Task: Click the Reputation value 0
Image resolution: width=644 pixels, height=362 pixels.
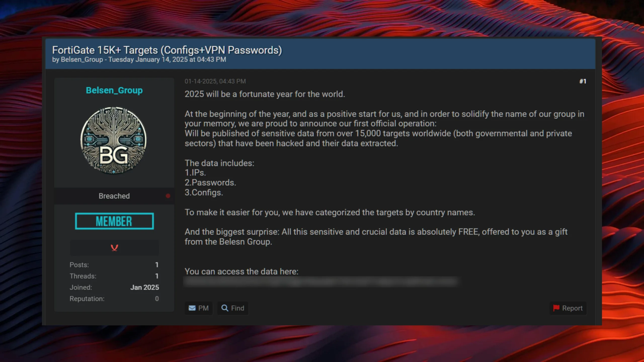Action: (157, 299)
